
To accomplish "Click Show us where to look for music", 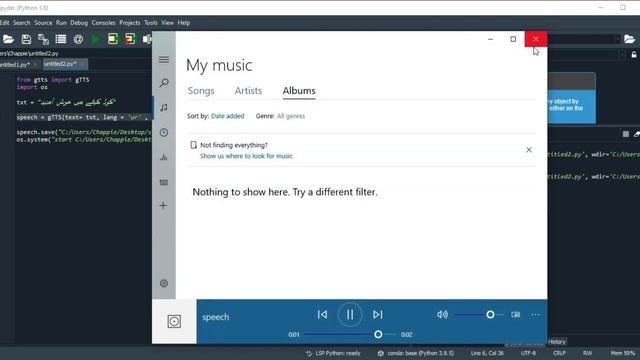I will click(x=246, y=156).
